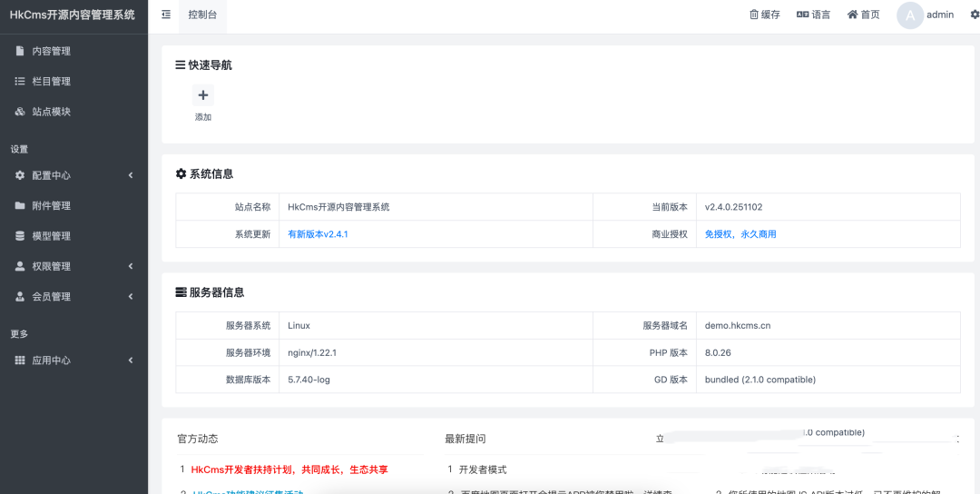The image size is (980, 494).
Task: Open the 控制台 tab
Action: pyautogui.click(x=202, y=15)
